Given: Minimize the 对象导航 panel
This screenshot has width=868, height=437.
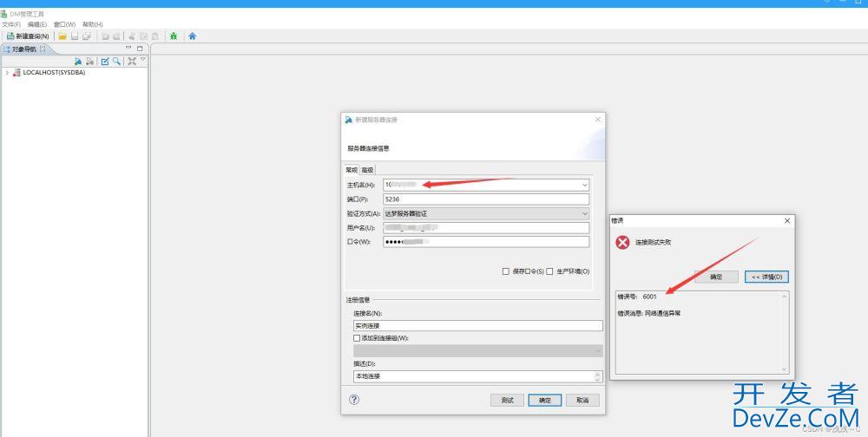Looking at the screenshot, I should coord(128,49).
